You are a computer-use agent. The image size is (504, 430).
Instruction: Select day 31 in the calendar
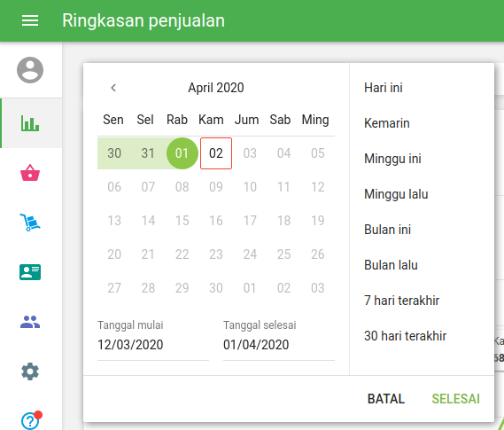click(x=148, y=153)
